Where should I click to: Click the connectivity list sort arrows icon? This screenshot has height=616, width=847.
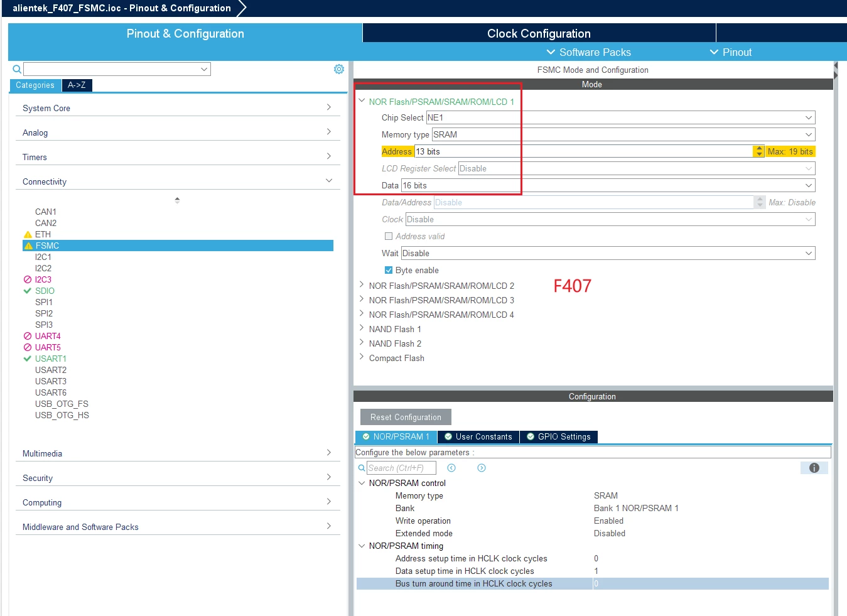(x=177, y=200)
